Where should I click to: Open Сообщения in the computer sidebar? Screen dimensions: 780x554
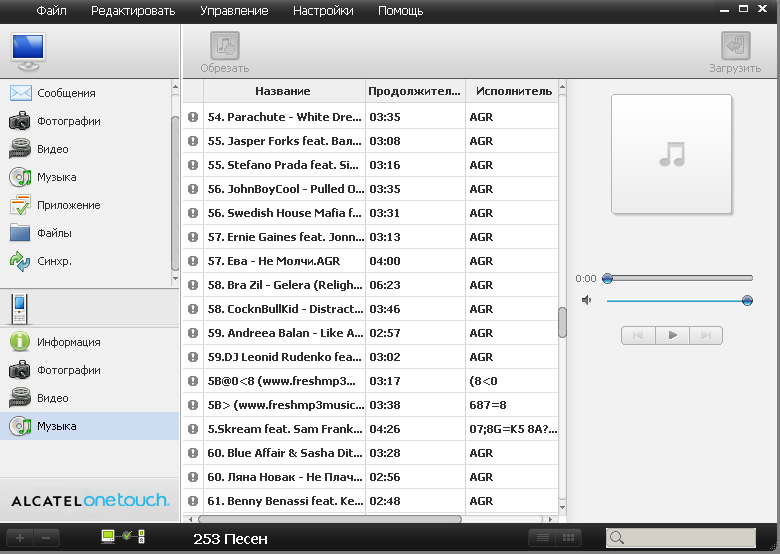pyautogui.click(x=66, y=93)
